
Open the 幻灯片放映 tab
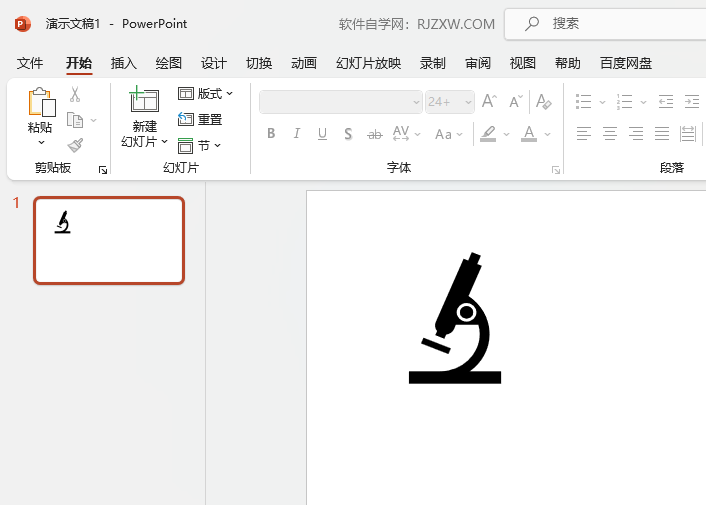[x=368, y=63]
